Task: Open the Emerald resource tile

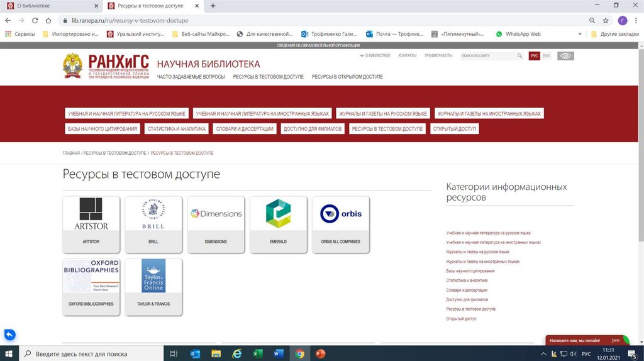Action: click(278, 225)
